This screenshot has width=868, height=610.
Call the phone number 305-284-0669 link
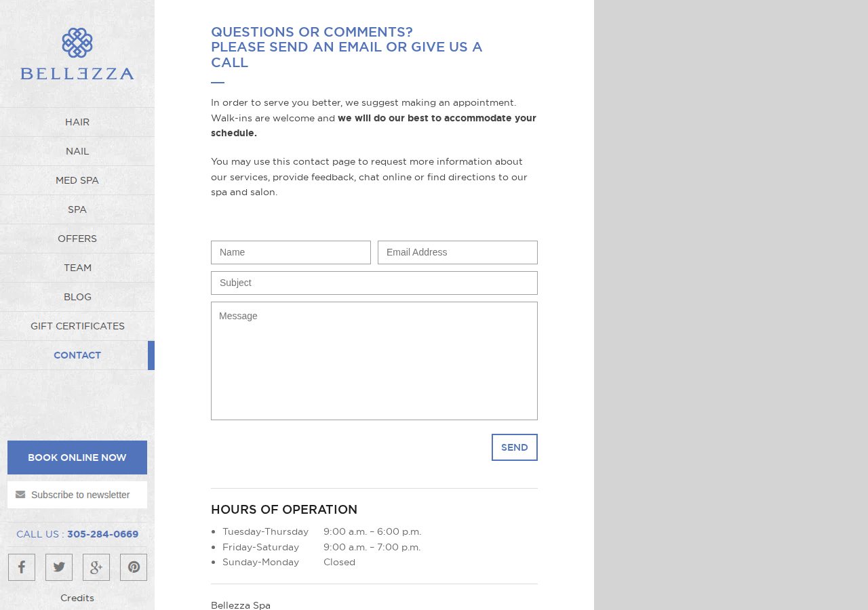(x=102, y=534)
